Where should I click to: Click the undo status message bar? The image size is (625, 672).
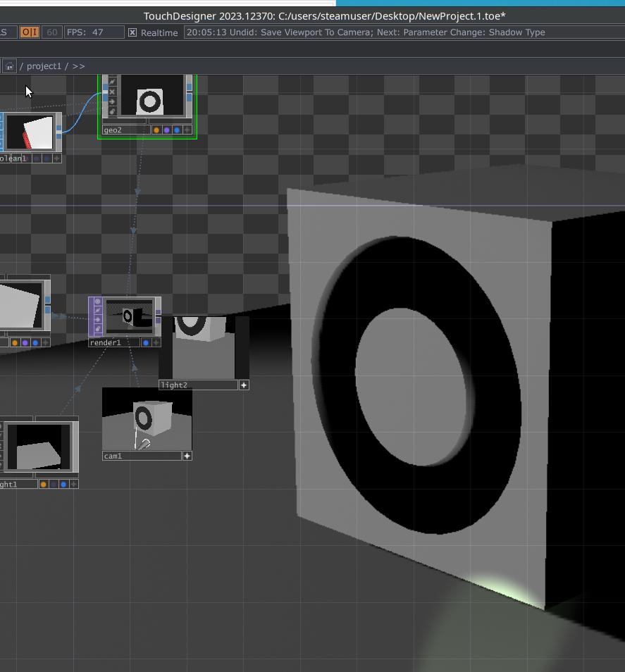click(404, 32)
